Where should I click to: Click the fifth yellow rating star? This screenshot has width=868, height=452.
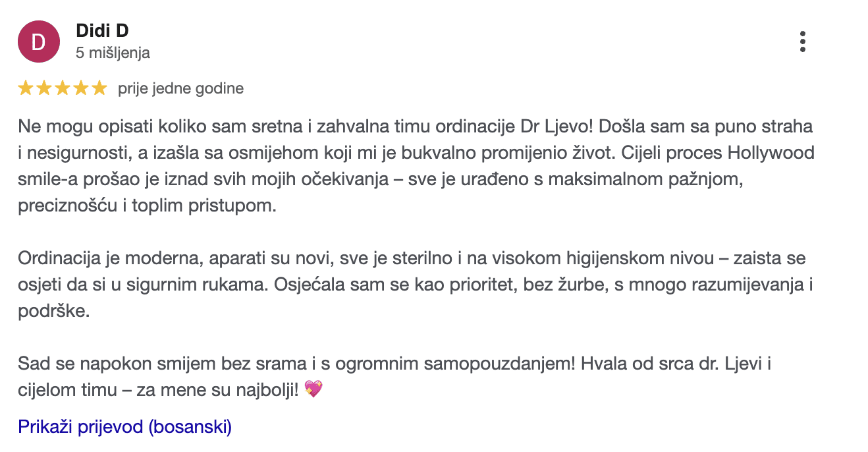click(x=99, y=88)
